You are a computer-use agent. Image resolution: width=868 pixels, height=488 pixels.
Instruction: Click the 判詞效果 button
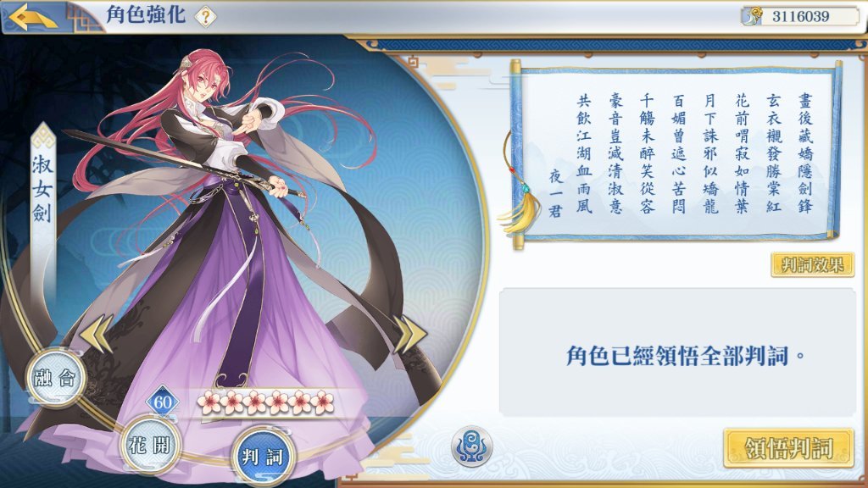pyautogui.click(x=812, y=264)
